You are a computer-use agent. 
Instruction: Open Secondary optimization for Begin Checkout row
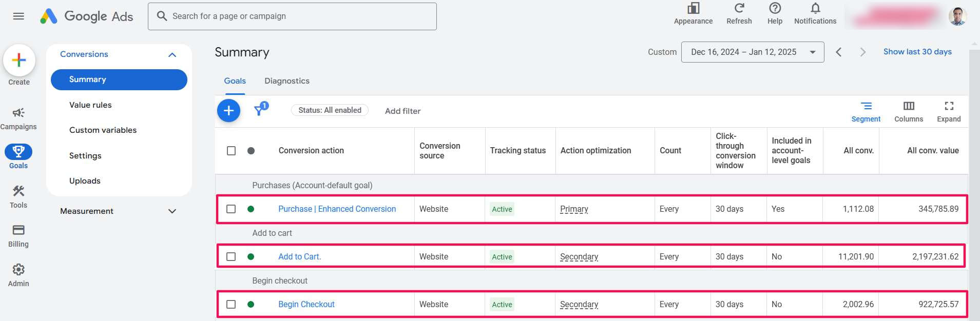click(x=579, y=304)
